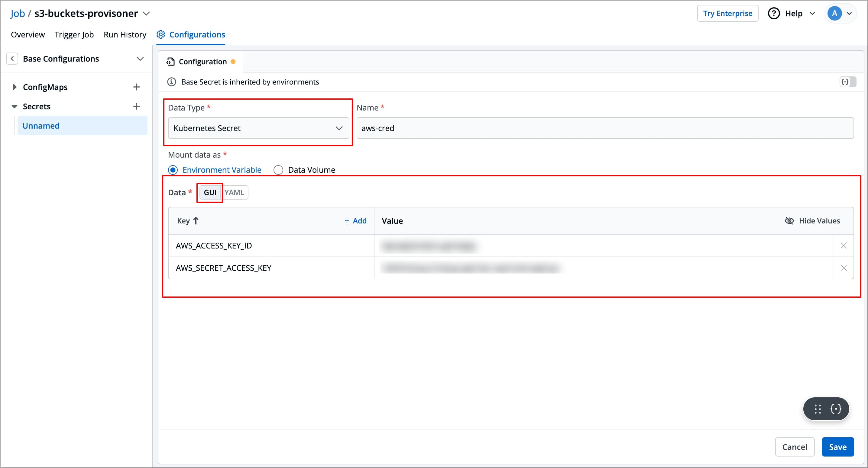The image size is (868, 468).
Task: Select the Environment Variable radio button
Action: point(173,170)
